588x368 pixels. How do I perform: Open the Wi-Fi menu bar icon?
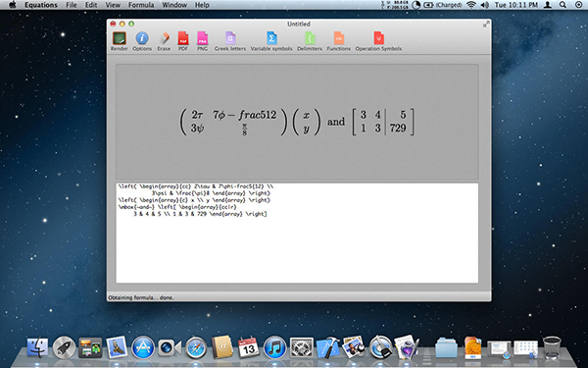click(x=471, y=5)
